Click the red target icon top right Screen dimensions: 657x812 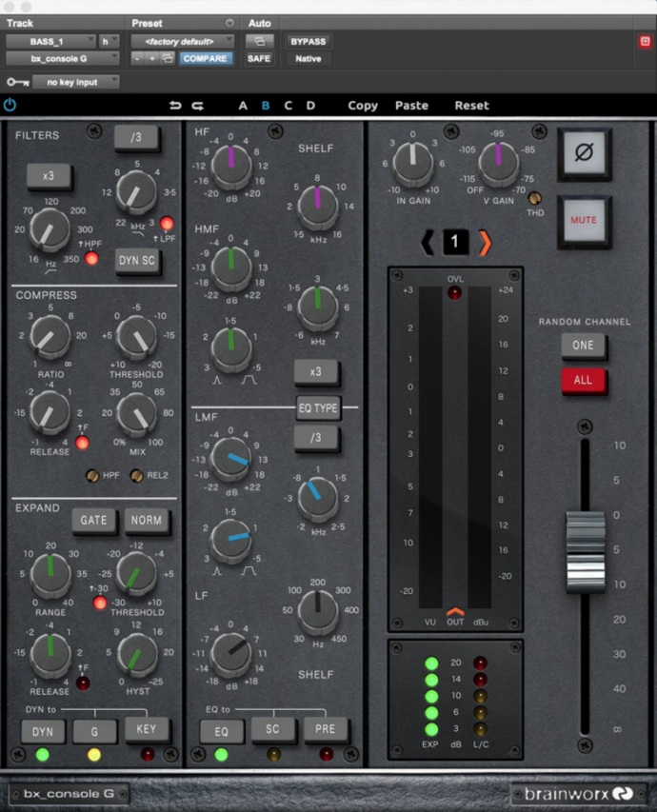point(645,42)
